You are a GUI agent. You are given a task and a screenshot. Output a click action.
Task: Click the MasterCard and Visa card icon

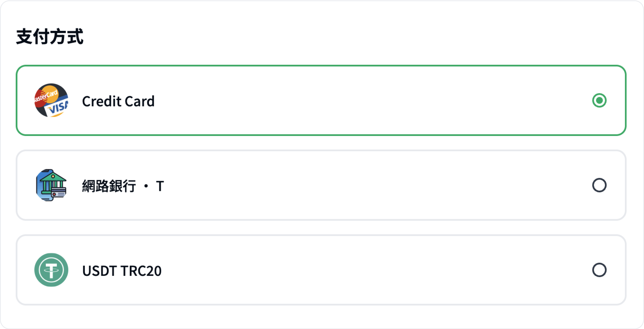pyautogui.click(x=51, y=100)
